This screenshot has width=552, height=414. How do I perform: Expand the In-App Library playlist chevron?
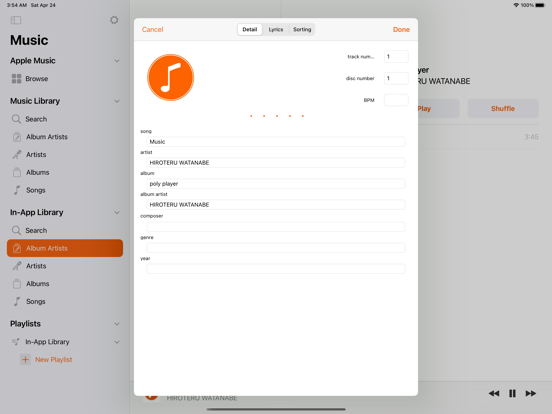point(117,342)
